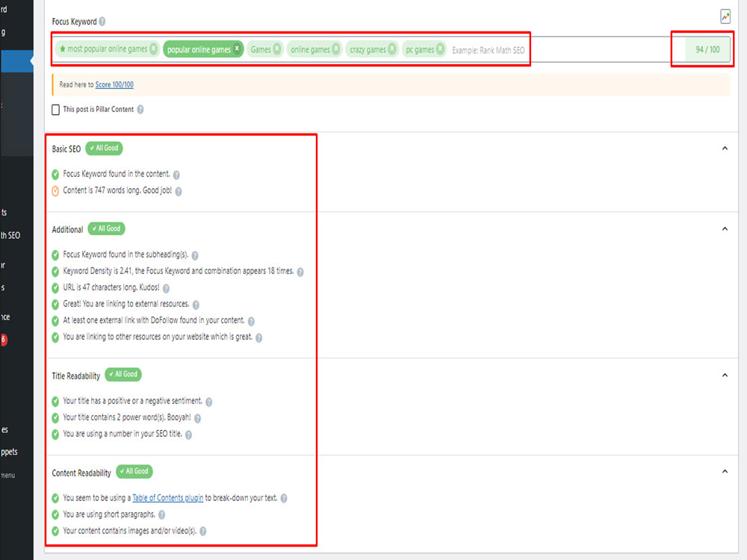Open help for keyword found in subheading(s)
Viewport: 747px width, 560px height.
coord(195,255)
